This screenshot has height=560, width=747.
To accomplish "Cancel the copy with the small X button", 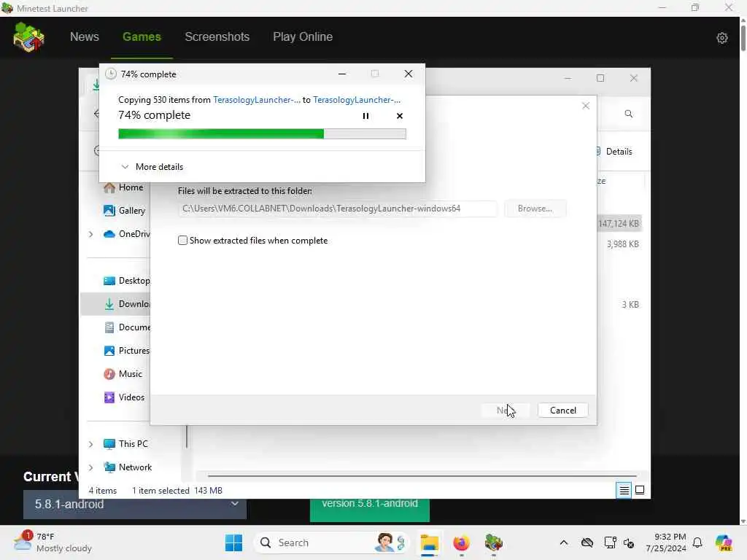I will coord(399,116).
